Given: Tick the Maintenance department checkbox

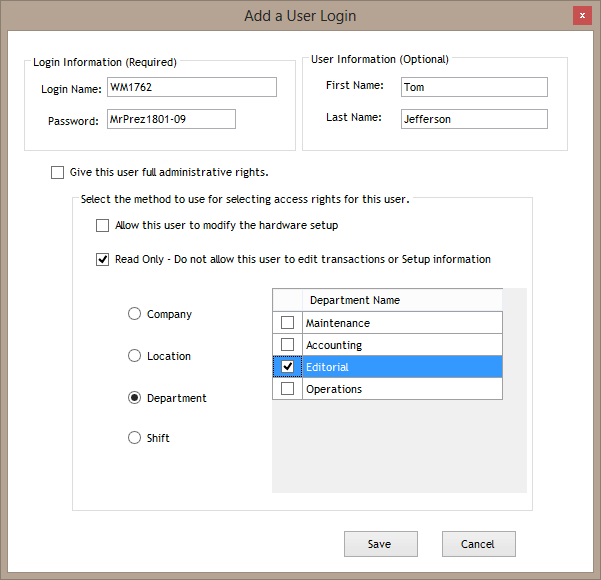Looking at the screenshot, I should 288,323.
